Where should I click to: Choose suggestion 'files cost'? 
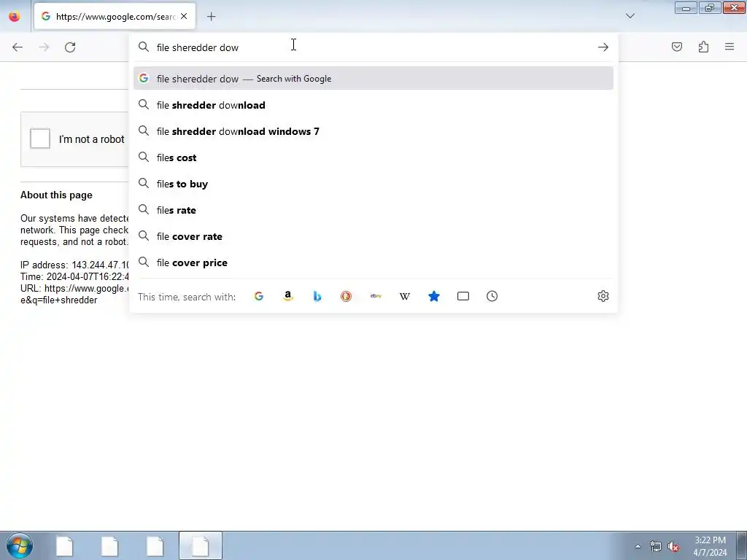[373, 157]
